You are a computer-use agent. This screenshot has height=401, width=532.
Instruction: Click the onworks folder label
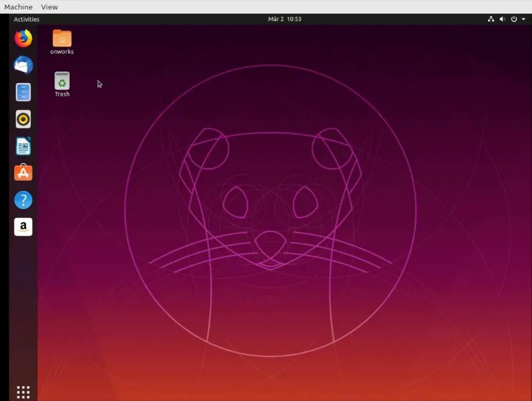point(62,52)
